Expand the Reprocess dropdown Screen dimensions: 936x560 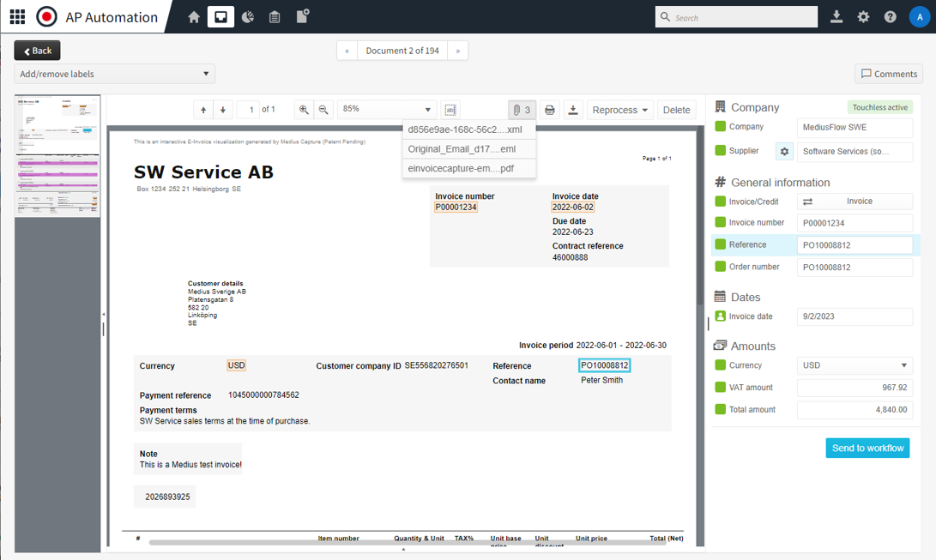coord(619,110)
